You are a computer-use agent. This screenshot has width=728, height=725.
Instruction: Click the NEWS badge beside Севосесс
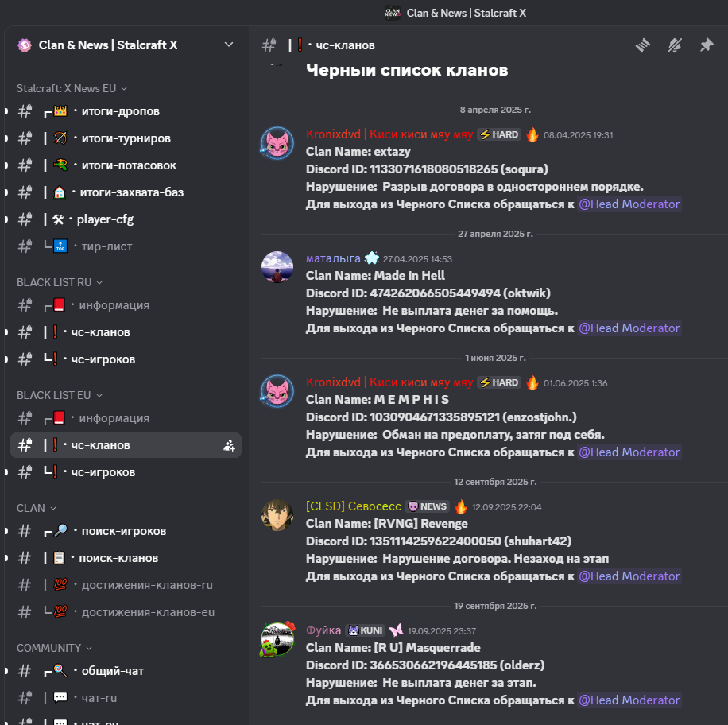pyautogui.click(x=427, y=506)
